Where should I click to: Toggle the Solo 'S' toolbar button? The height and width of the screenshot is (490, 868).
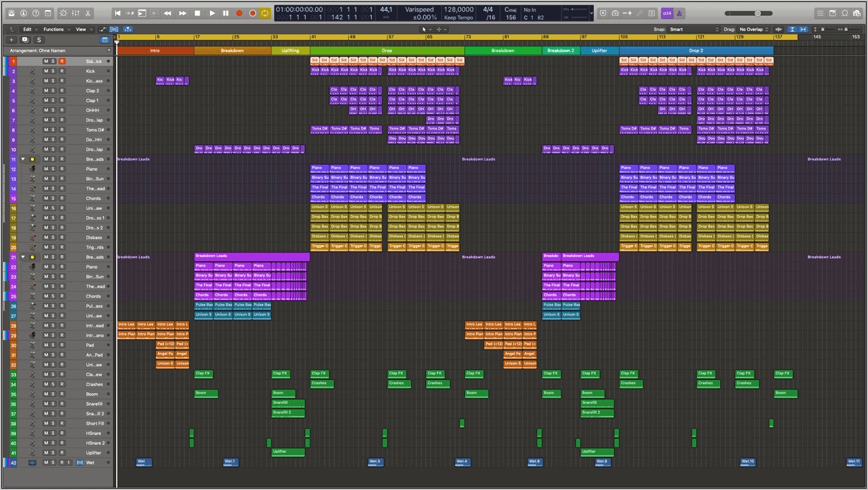[651, 13]
